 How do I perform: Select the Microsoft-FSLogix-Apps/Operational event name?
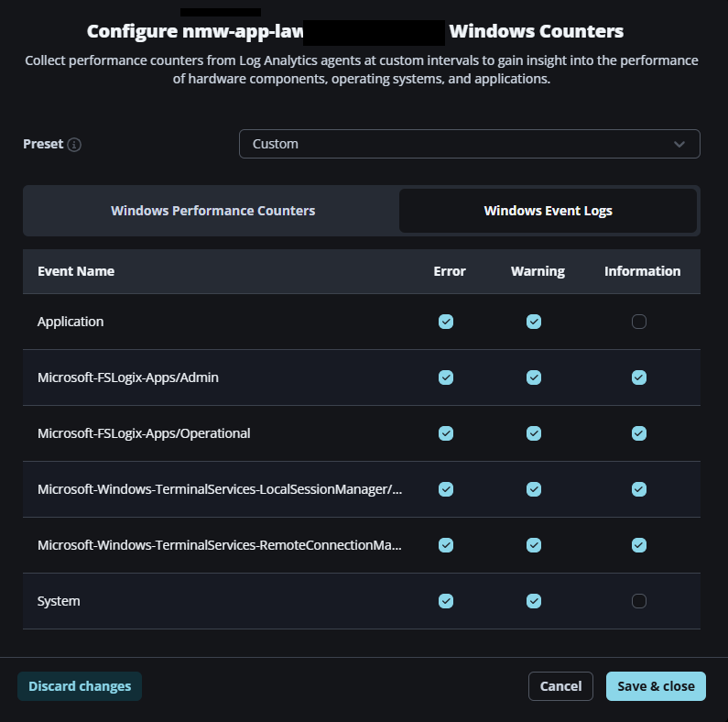click(x=144, y=433)
